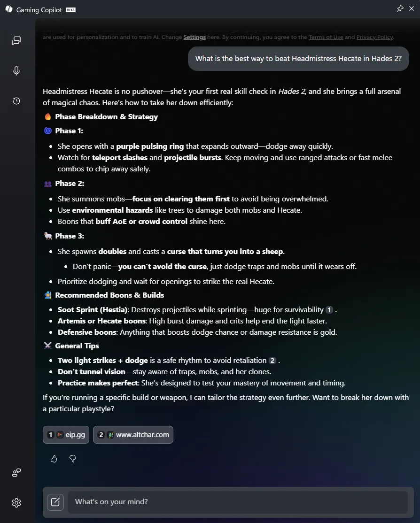Viewport: 420px width, 523px height.
Task: Start a new chat with compose icon
Action: point(55,502)
